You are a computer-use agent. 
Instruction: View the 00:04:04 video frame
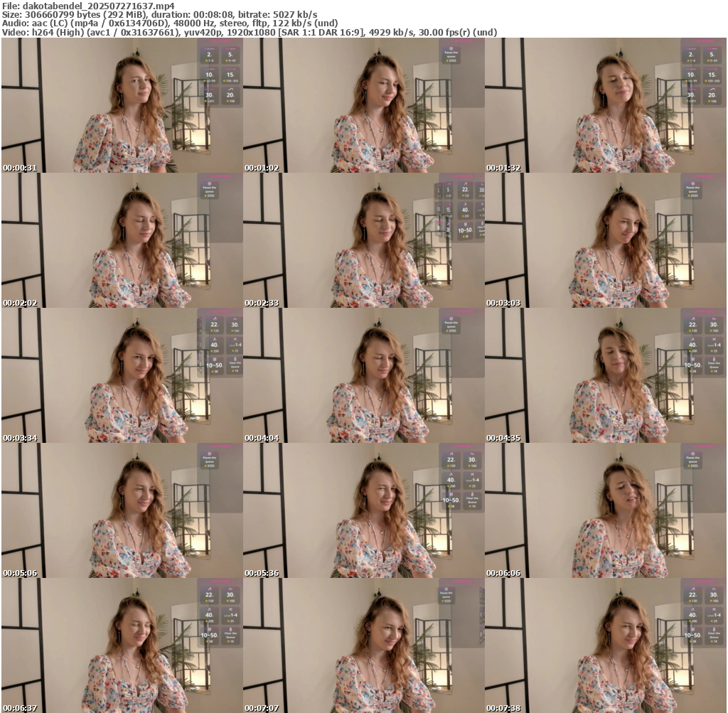pyautogui.click(x=364, y=375)
